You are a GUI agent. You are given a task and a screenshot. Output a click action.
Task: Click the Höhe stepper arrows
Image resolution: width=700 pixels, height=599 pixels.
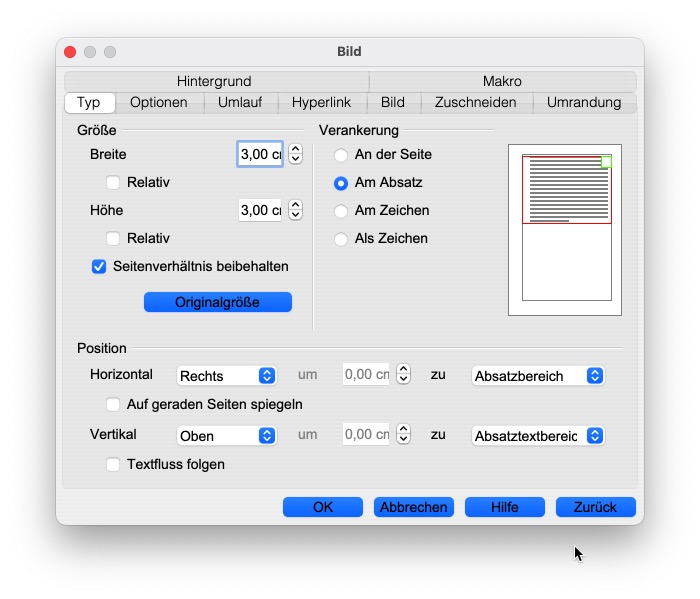pos(296,210)
